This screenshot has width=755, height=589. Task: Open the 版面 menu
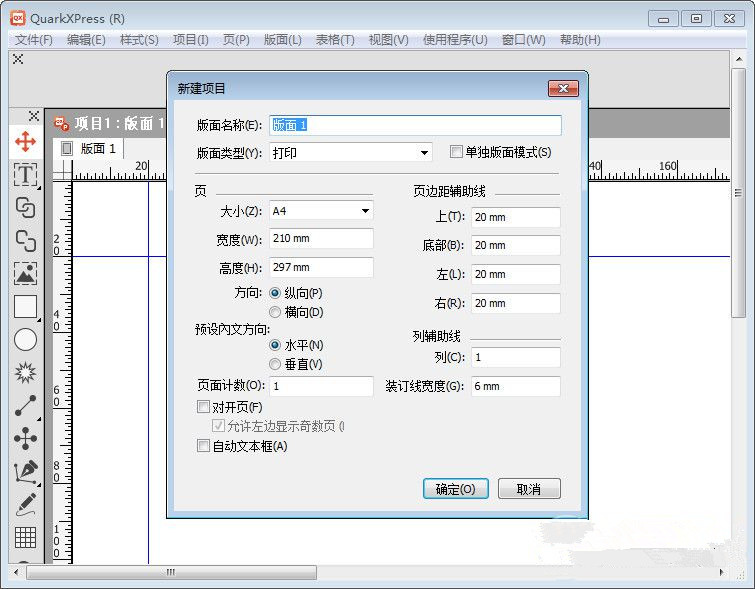pyautogui.click(x=283, y=39)
